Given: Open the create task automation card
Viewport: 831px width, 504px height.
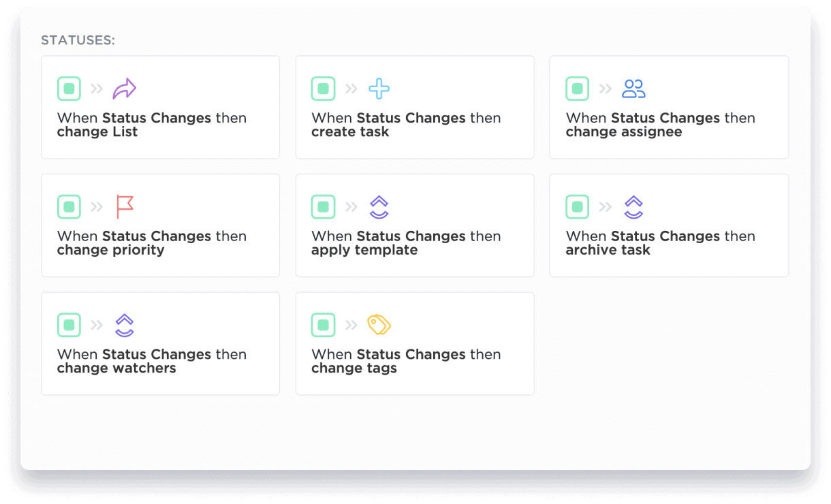Looking at the screenshot, I should coord(415,107).
